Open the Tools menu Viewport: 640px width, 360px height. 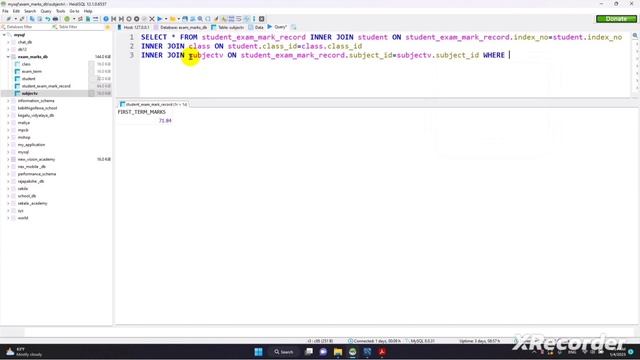click(x=60, y=11)
